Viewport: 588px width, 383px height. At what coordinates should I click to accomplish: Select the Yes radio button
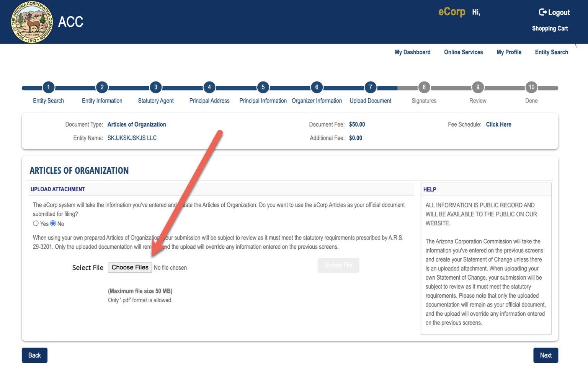coord(36,223)
